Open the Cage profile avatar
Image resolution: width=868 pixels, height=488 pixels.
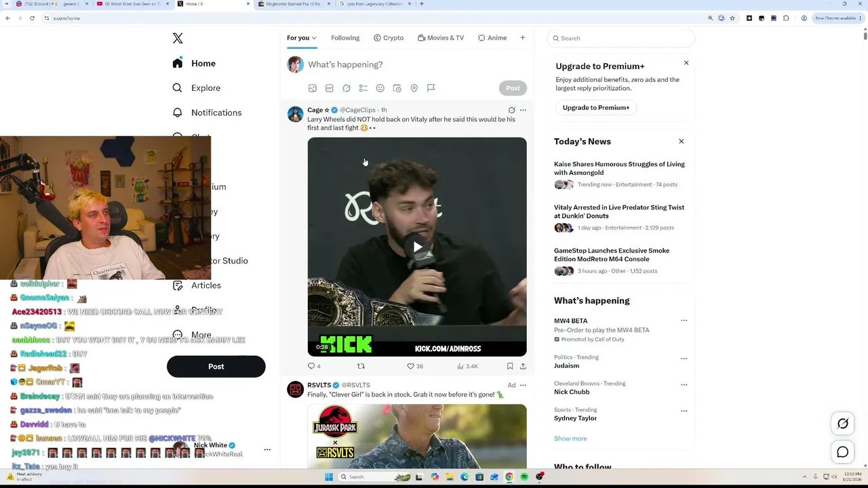point(295,114)
